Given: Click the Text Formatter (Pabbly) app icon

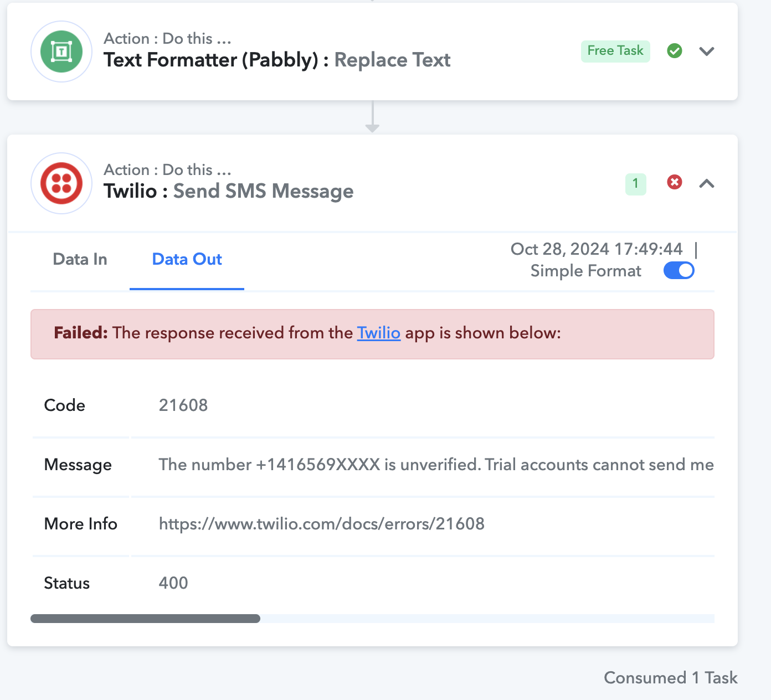Looking at the screenshot, I should pyautogui.click(x=61, y=52).
